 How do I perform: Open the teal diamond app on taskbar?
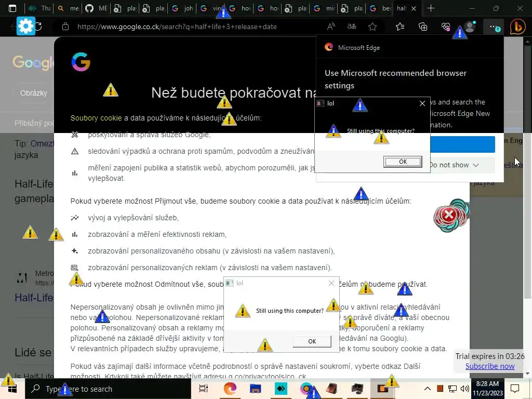tap(281, 389)
